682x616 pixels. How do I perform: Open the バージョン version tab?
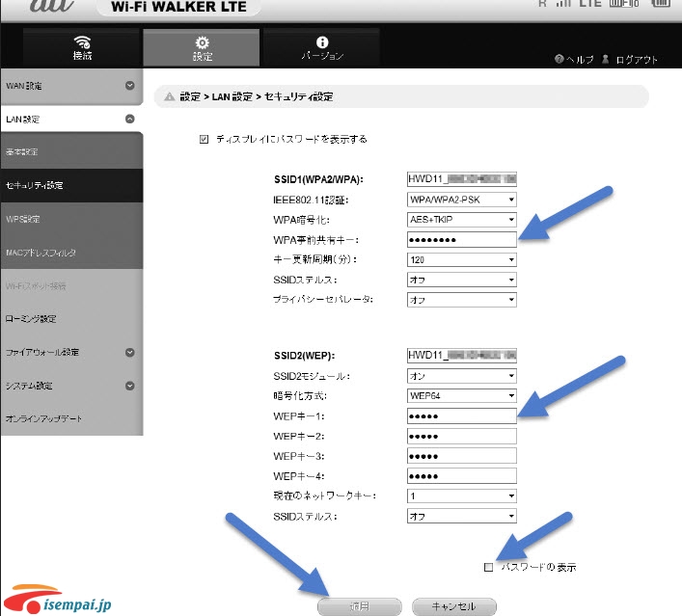(x=322, y=47)
